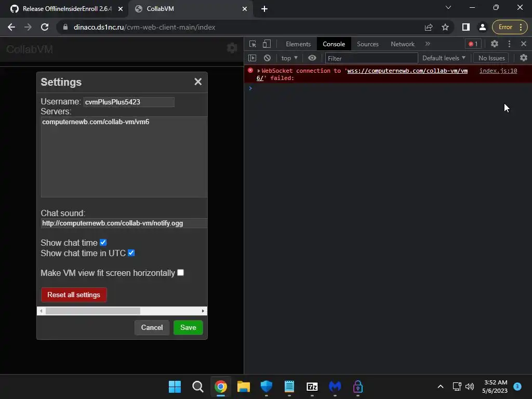532x399 pixels.
Task: Close the Settings dialog with X
Action: pos(198,82)
